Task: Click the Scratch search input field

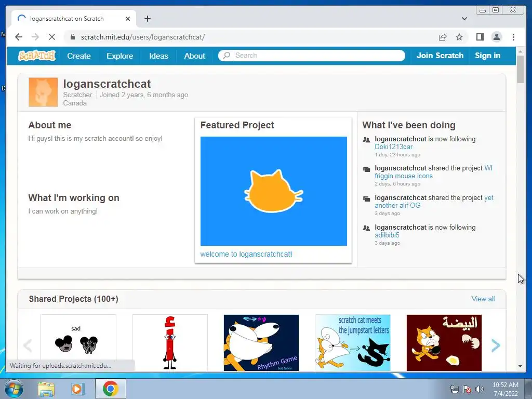Action: pos(318,55)
